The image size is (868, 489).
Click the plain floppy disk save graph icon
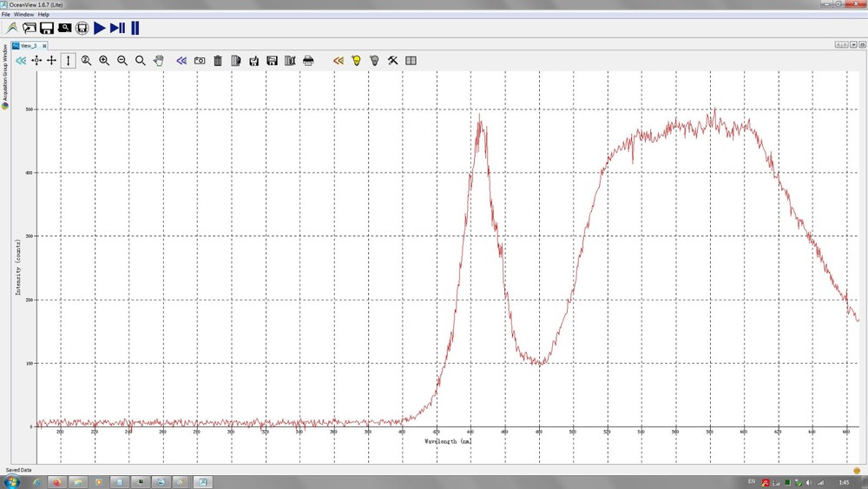coord(272,60)
